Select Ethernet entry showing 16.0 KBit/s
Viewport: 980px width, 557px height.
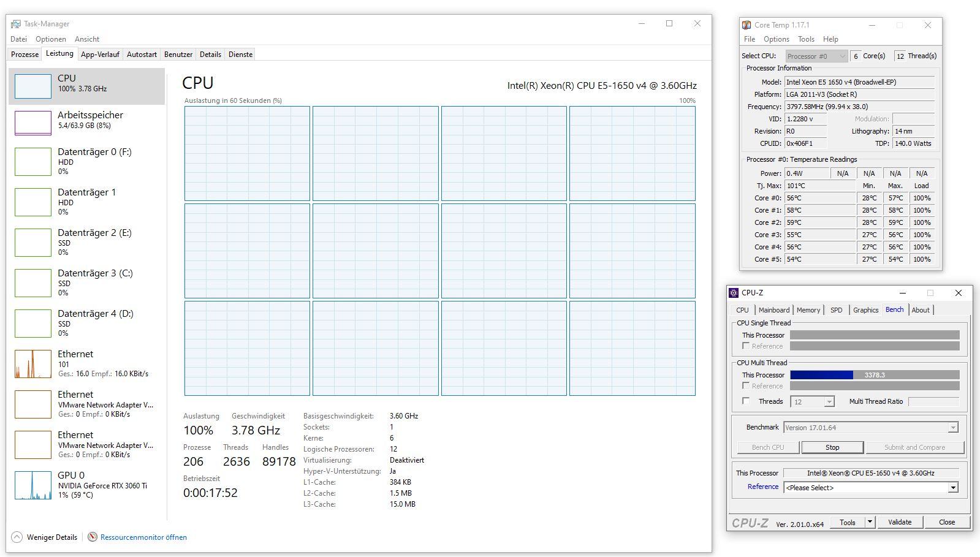pos(87,364)
